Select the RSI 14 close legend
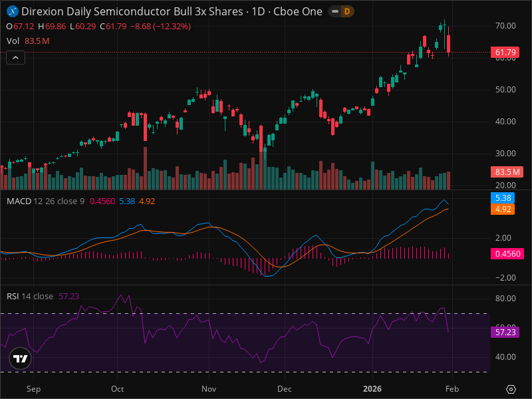Viewport: 532px width, 399px height. click(x=30, y=296)
